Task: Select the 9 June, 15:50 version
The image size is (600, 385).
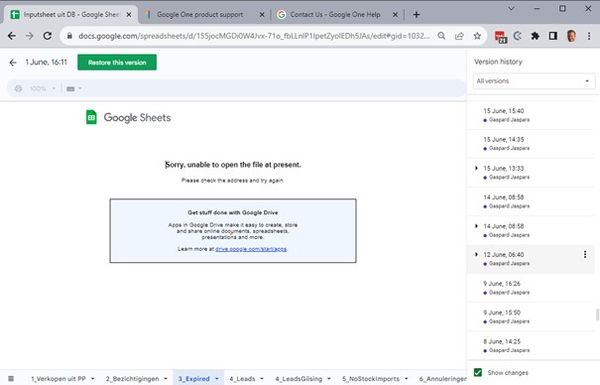Action: [x=531, y=316]
